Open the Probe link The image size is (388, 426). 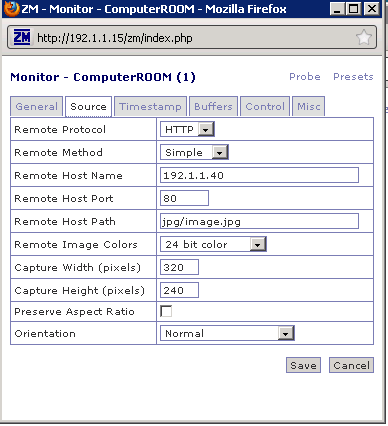tap(305, 77)
